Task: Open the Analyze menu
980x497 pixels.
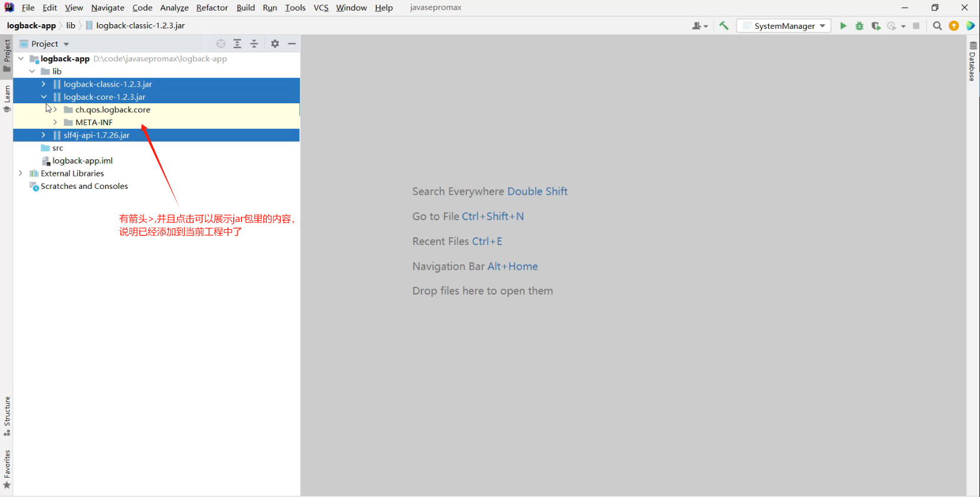Action: tap(174, 8)
